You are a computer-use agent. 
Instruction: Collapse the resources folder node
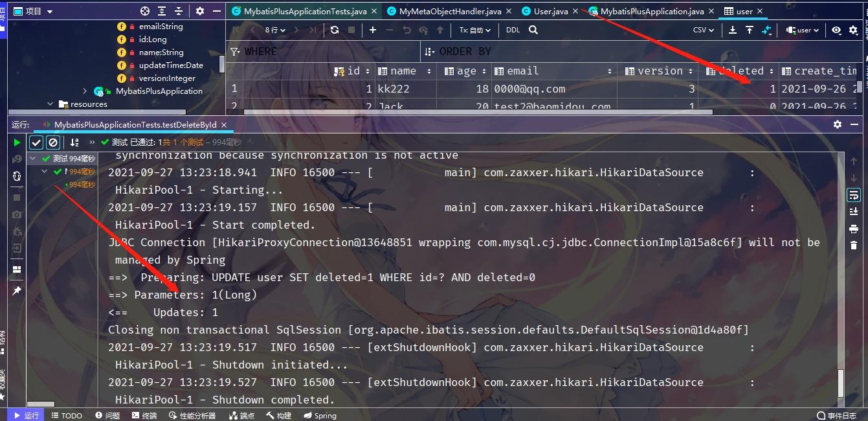[x=50, y=104]
